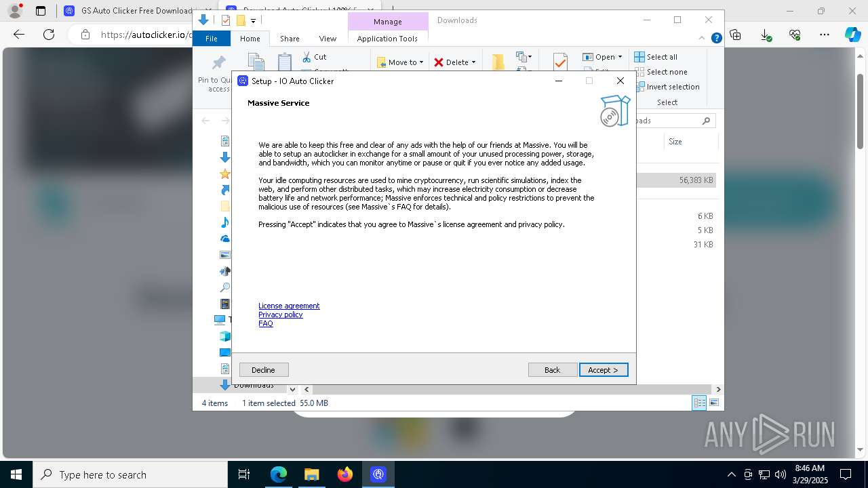Viewport: 868px width, 488px height.
Task: Select the Manage contextual tab
Action: pos(388,22)
